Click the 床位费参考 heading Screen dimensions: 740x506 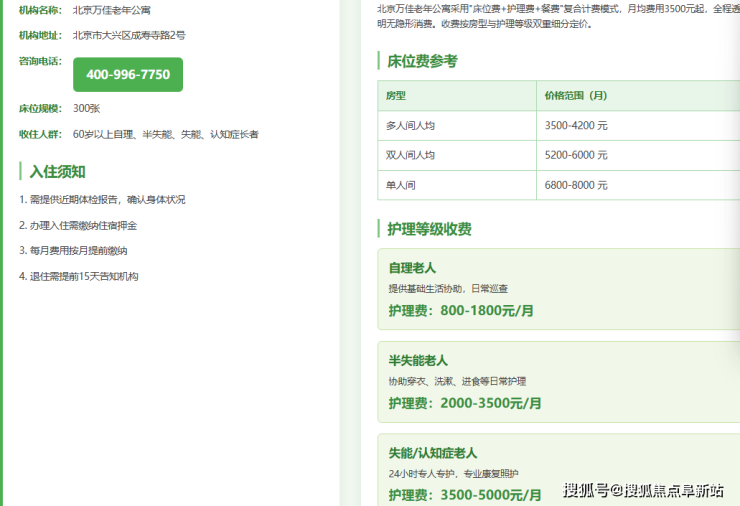422,61
